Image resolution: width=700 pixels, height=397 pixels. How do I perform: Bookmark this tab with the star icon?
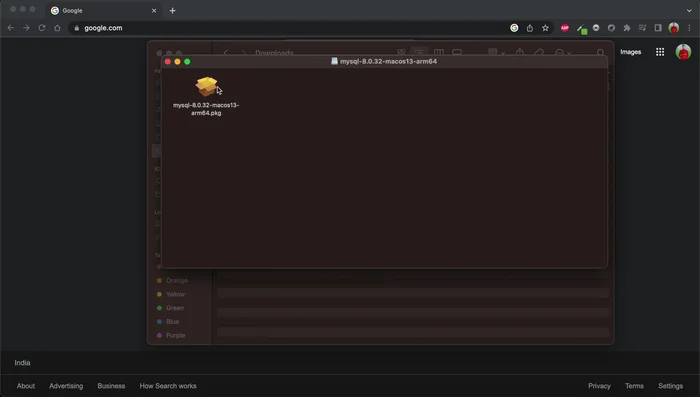(545, 28)
